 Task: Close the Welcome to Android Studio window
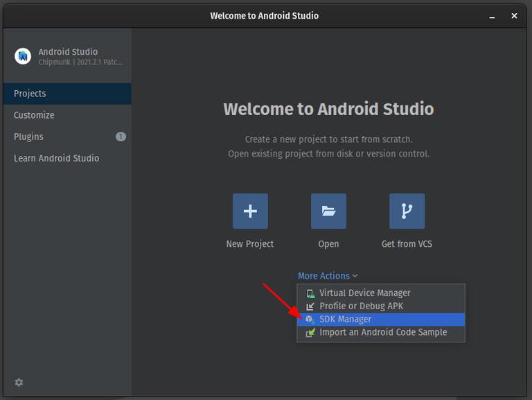click(x=514, y=16)
